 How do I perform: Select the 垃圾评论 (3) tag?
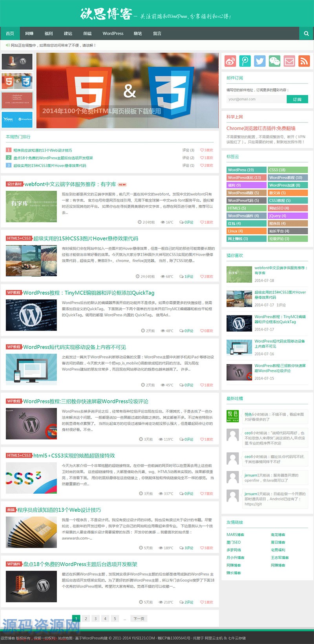288,239
